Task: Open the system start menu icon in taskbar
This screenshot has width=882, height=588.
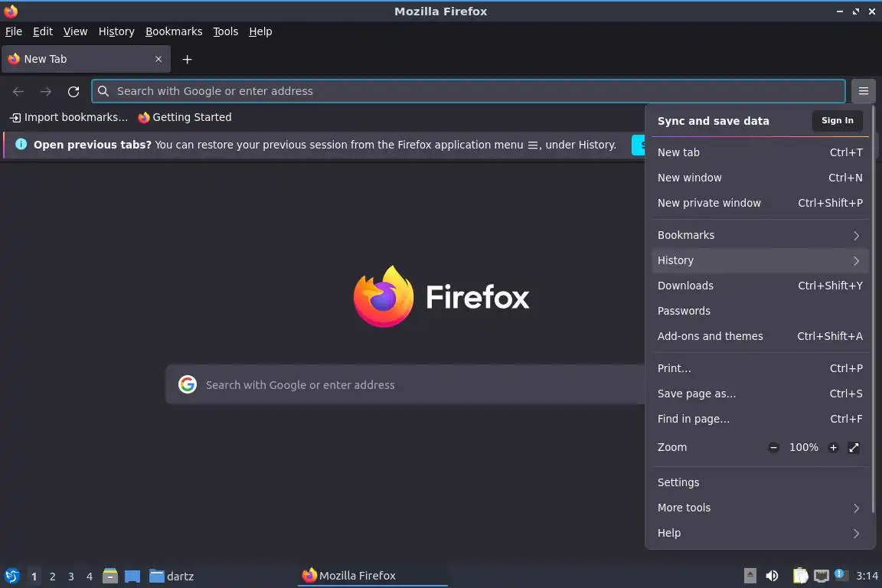Action: 11,576
